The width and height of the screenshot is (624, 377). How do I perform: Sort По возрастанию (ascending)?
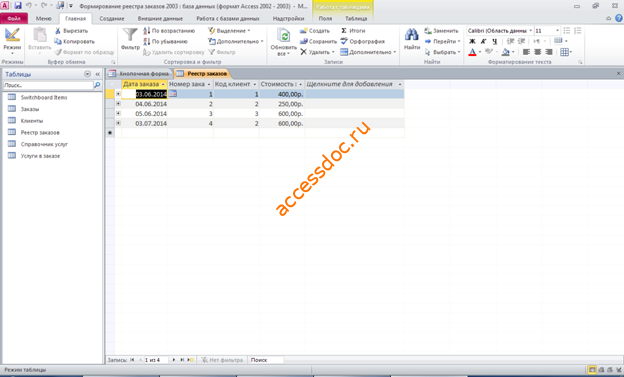[x=169, y=31]
